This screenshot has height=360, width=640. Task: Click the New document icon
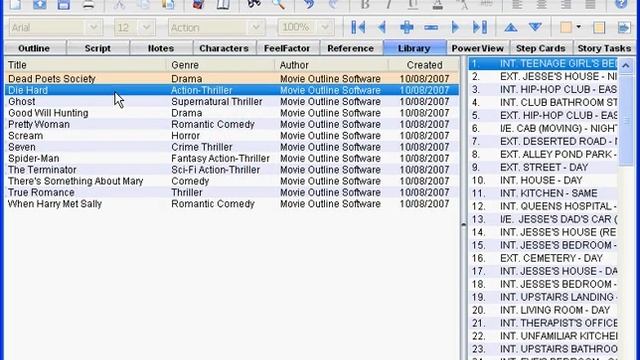pos(15,4)
